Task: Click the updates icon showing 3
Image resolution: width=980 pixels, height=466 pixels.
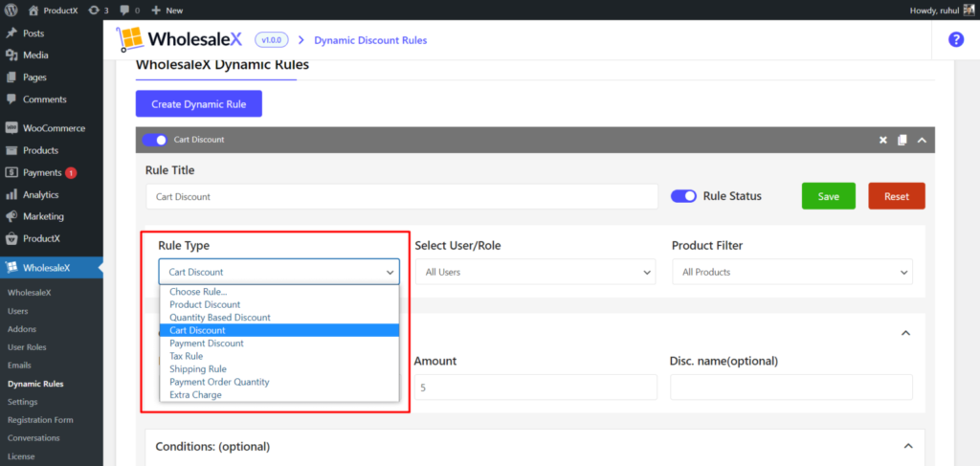Action: (x=92, y=10)
